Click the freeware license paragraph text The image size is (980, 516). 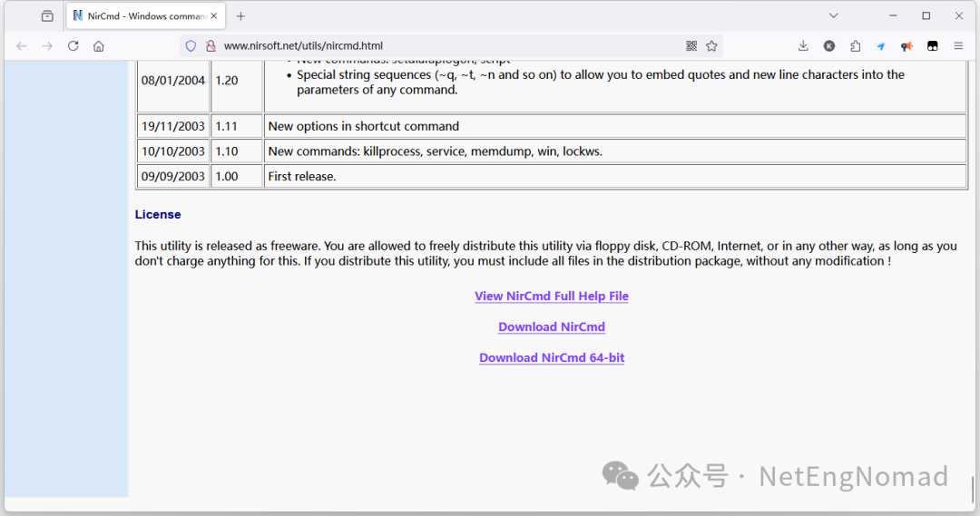tap(545, 253)
